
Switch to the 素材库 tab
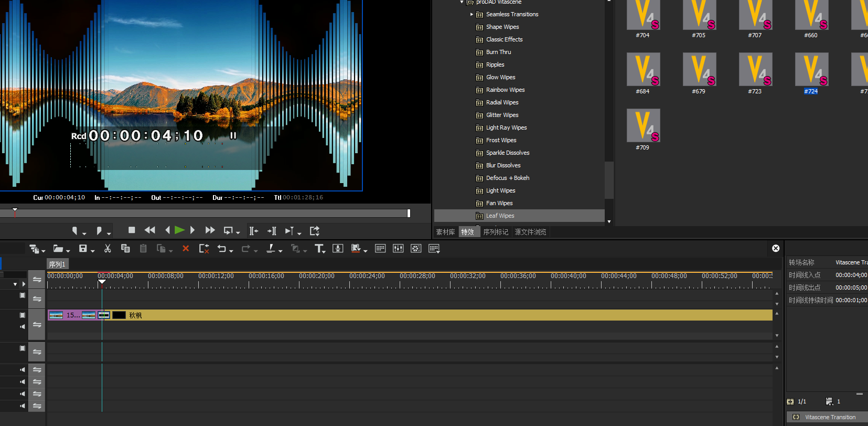tap(446, 232)
